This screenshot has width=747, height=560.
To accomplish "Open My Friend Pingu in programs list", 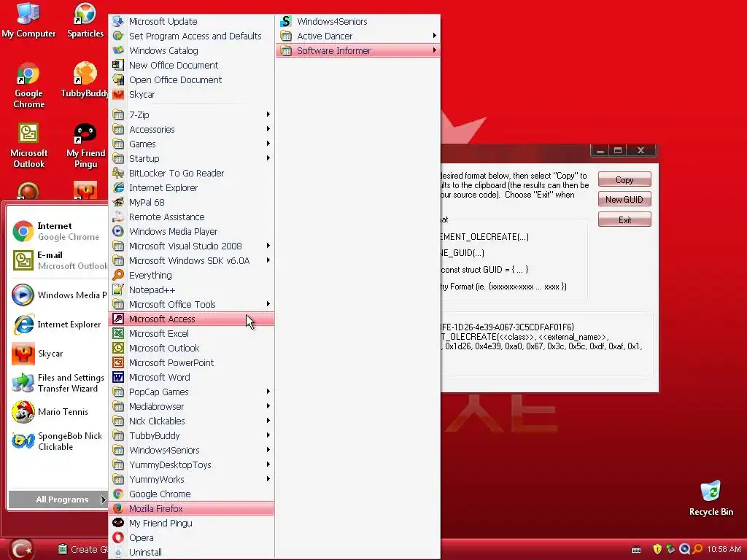I will (192, 524).
